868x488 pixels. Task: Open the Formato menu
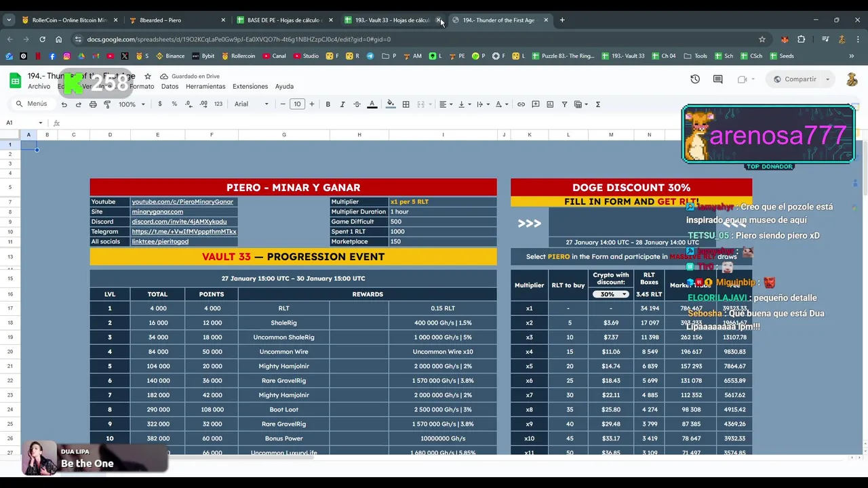142,87
